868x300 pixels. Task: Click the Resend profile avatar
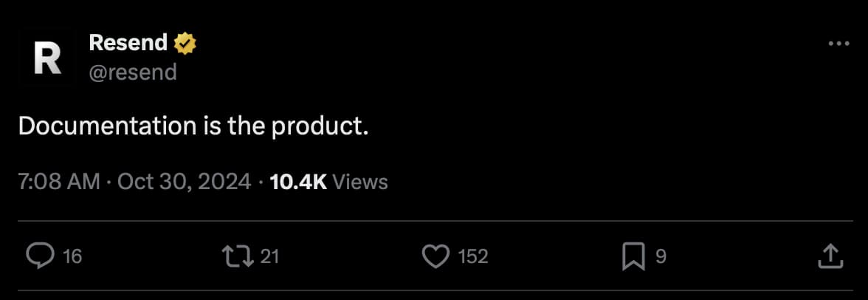[x=48, y=58]
